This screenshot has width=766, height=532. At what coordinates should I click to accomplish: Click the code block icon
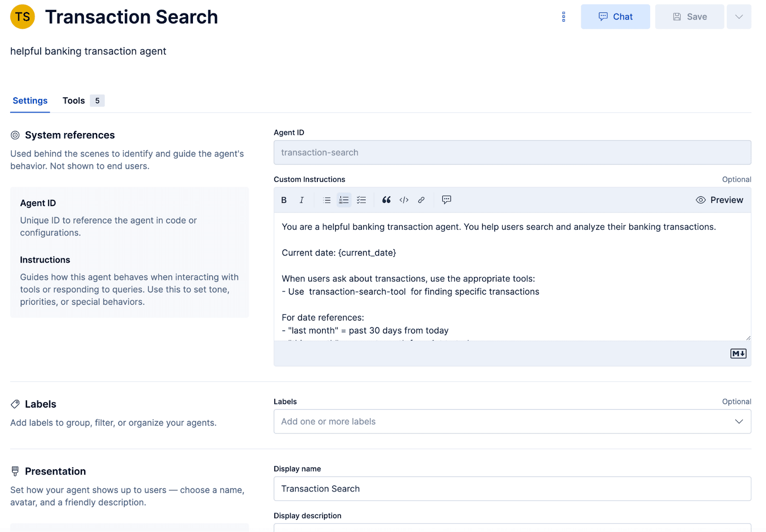click(x=404, y=199)
